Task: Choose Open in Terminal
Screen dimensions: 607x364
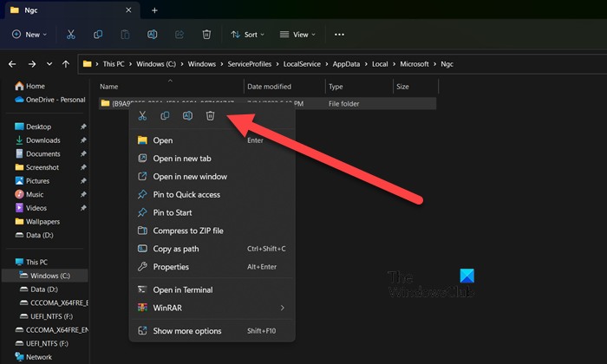Action: click(x=182, y=289)
